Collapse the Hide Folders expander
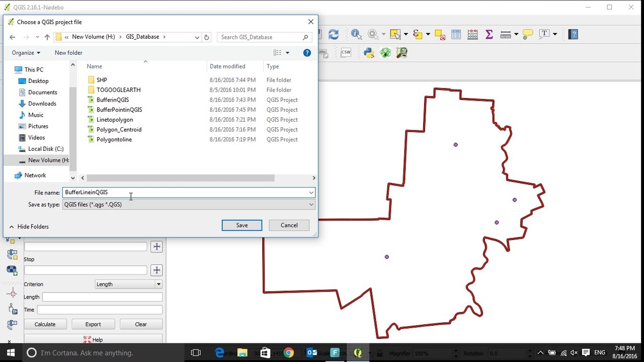Screen dimensions: 644x362 pyautogui.click(x=29, y=227)
